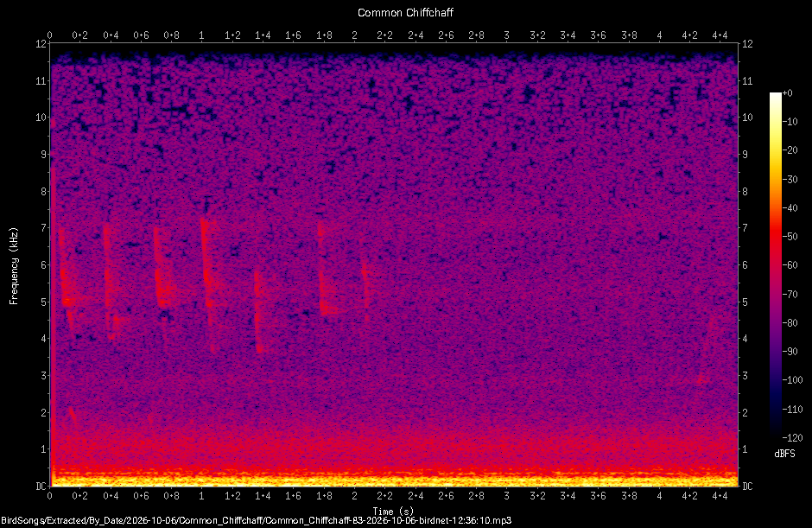Click "4•4" on the bottom time axis
The height and width of the screenshot is (528, 812).
coord(720,496)
